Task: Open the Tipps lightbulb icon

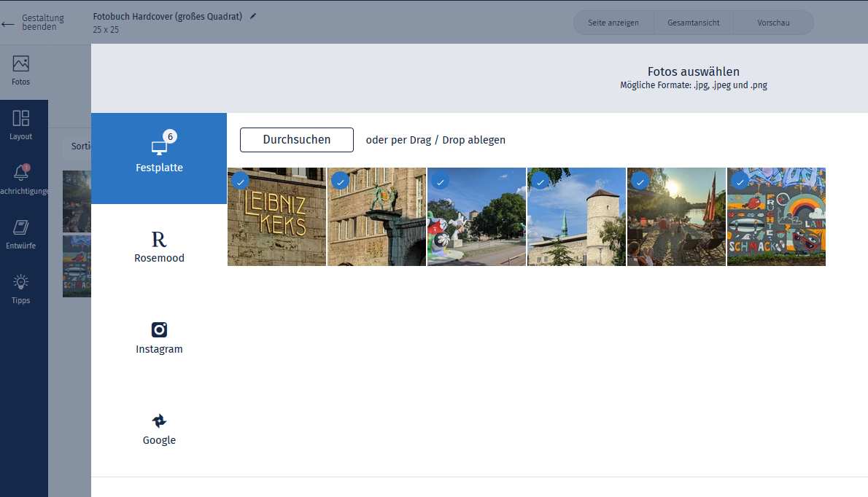Action: coord(20,282)
